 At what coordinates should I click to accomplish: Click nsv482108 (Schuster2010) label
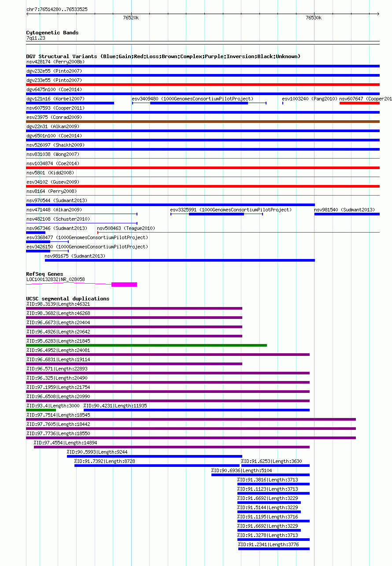point(58,219)
